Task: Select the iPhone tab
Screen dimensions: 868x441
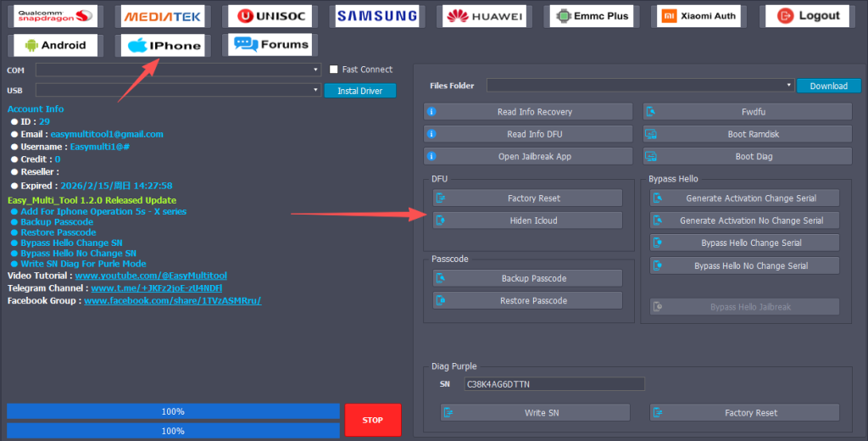Action: point(162,45)
